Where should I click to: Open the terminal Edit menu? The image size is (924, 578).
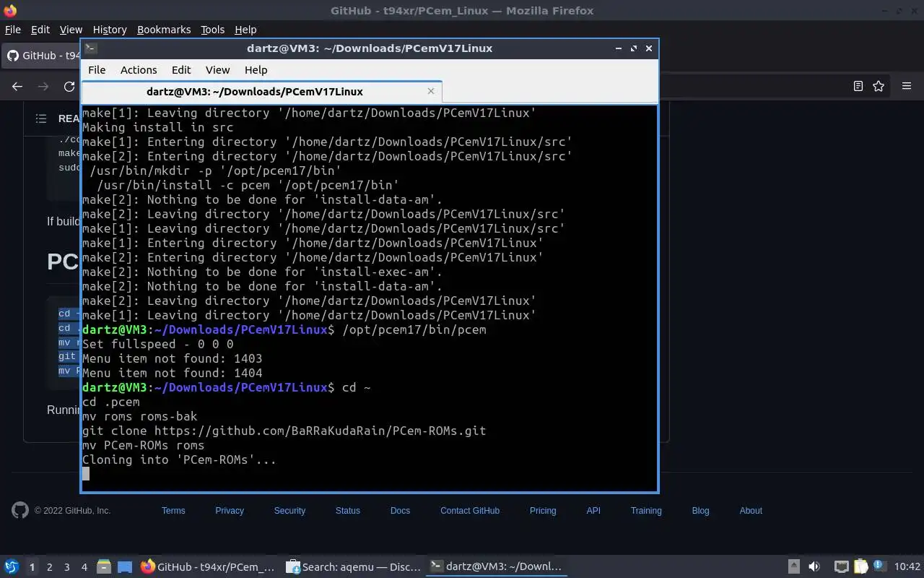(181, 70)
